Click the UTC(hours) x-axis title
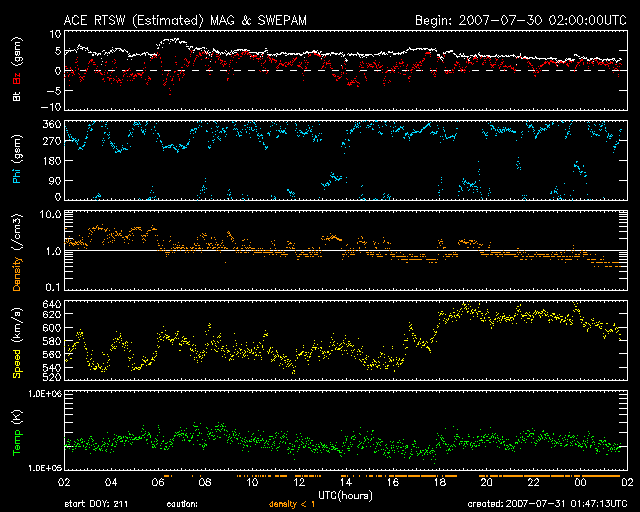The image size is (640, 512). (346, 494)
